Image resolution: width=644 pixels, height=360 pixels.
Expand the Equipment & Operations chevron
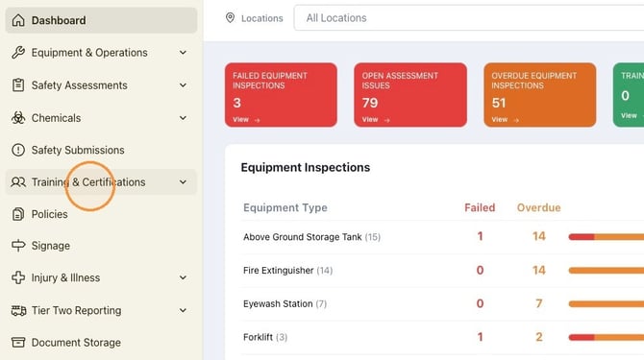pyautogui.click(x=183, y=53)
